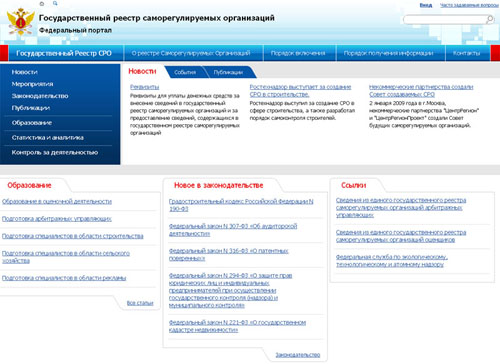Open Ростехнадзор выступает за создание СРО link
Image resolution: width=500 pixels, height=364 pixels.
click(x=300, y=91)
